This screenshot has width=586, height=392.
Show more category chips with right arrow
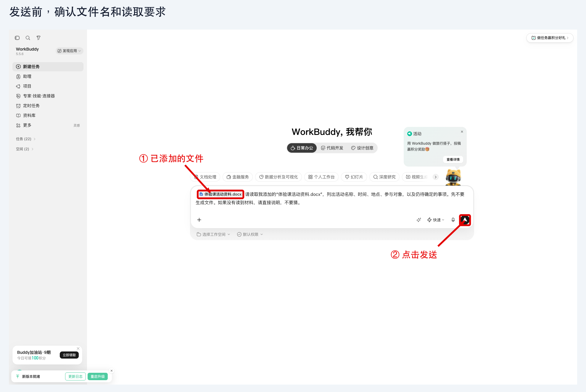[x=436, y=177]
